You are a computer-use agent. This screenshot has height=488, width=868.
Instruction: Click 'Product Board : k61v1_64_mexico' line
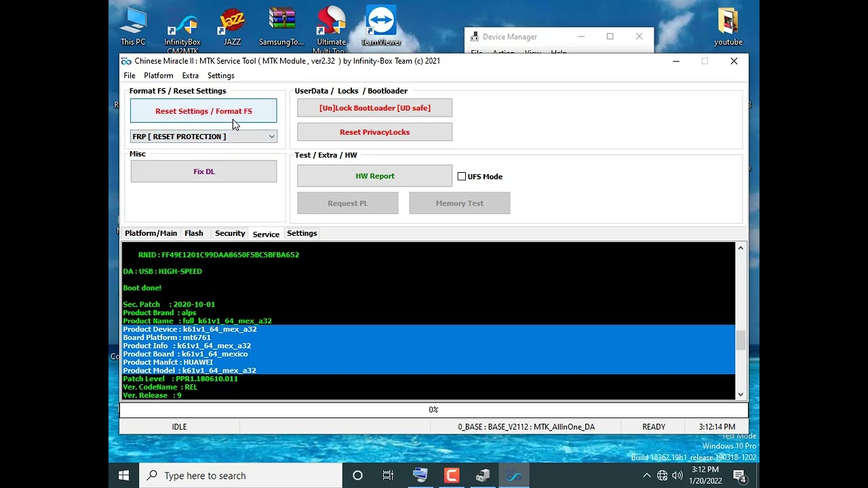point(185,354)
